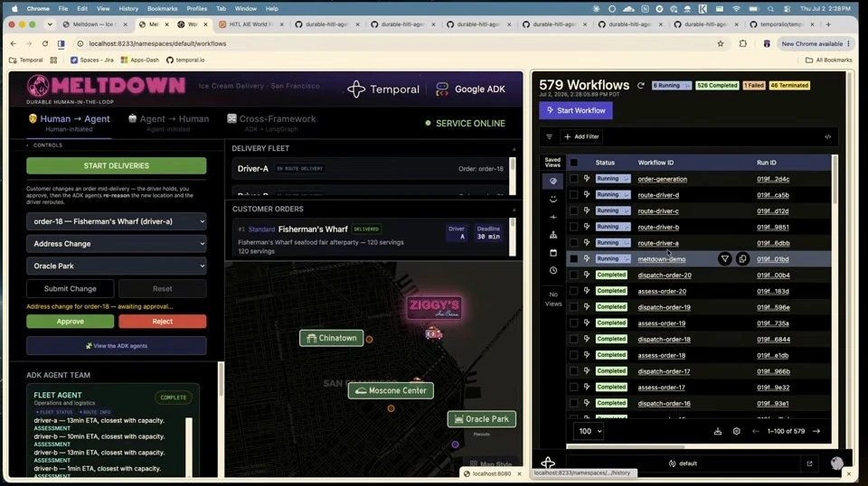Select the clock saved view icon
This screenshot has width=868, height=486.
pos(553,270)
